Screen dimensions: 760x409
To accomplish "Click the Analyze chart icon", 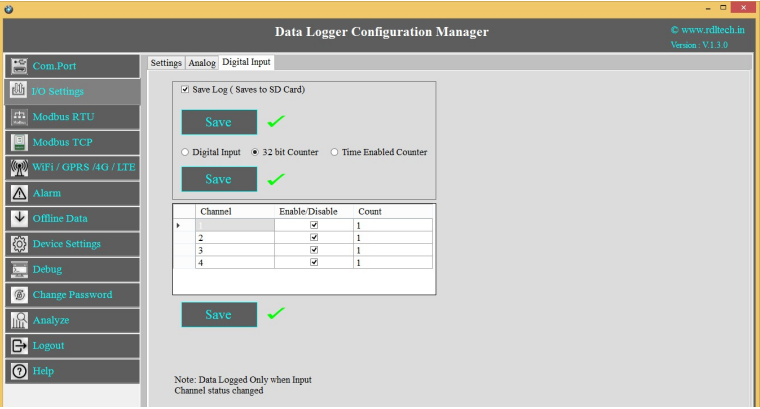I will [x=19, y=320].
